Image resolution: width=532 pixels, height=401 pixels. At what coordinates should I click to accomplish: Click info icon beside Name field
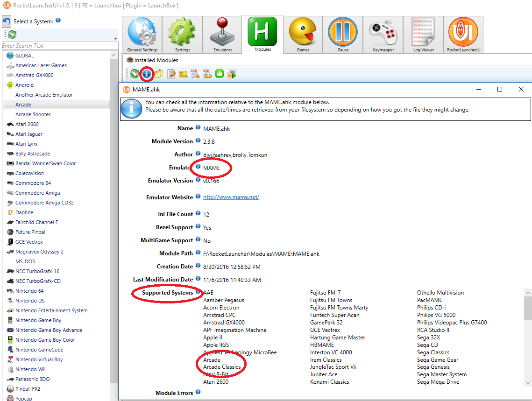pos(198,127)
